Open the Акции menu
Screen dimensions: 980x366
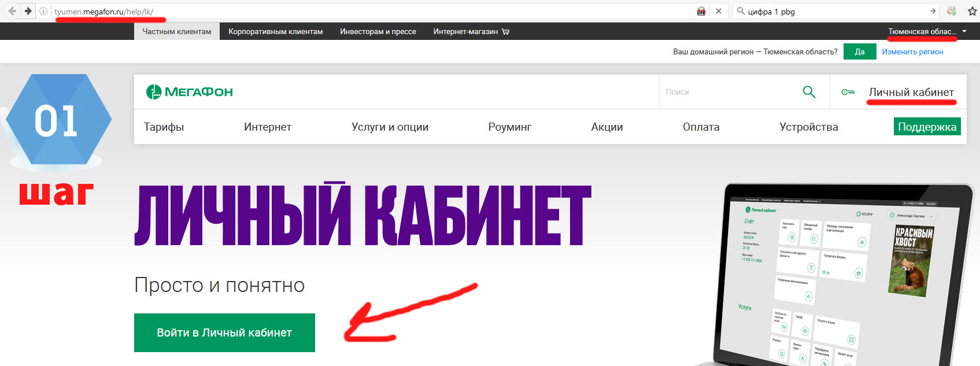(x=607, y=127)
